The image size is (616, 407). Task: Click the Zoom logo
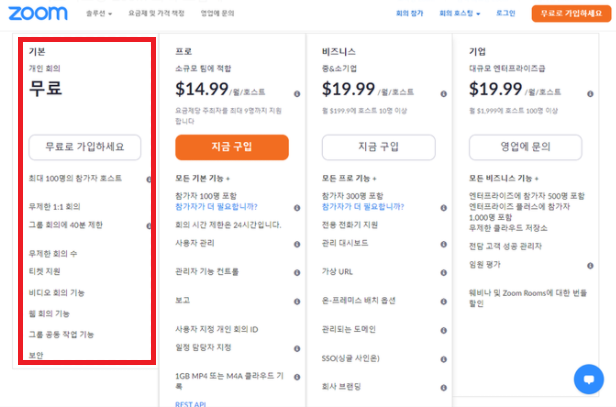click(x=38, y=13)
